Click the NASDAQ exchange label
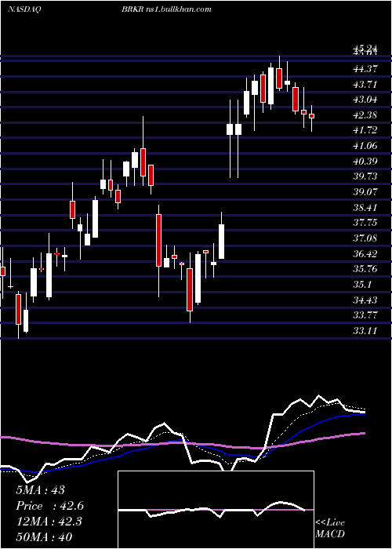 (x=24, y=9)
